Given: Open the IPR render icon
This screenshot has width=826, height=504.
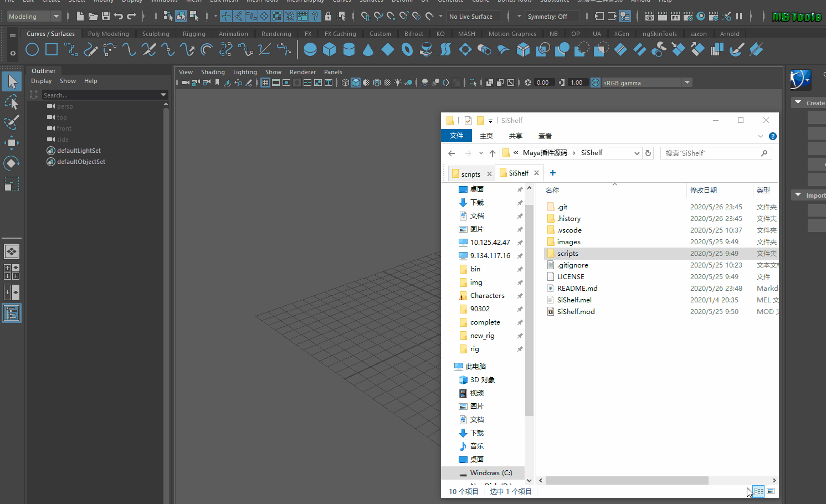Looking at the screenshot, I should point(675,17).
